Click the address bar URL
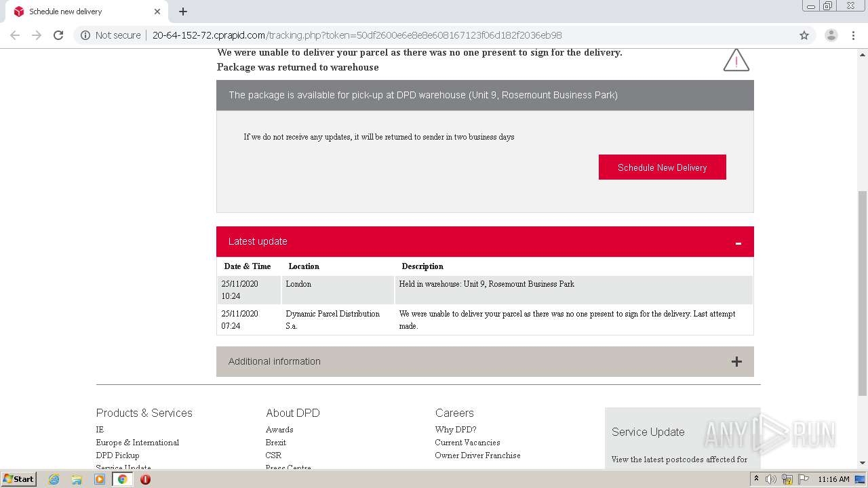Viewport: 868px width, 488px height. pyautogui.click(x=357, y=35)
